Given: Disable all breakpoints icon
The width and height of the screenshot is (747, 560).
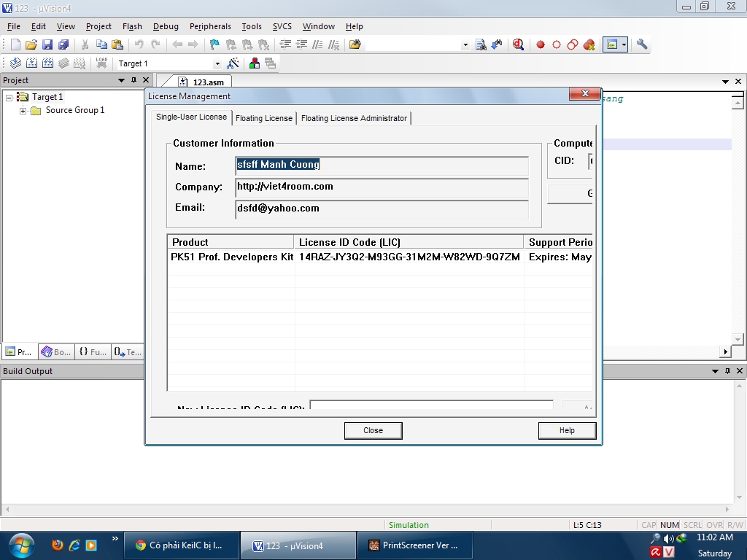Looking at the screenshot, I should (573, 44).
